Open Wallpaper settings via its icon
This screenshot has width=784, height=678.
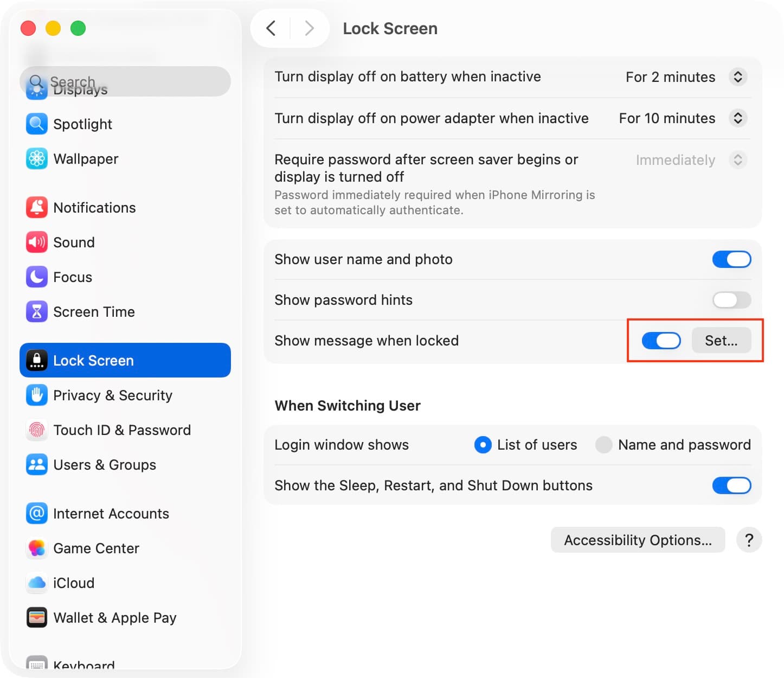[37, 159]
